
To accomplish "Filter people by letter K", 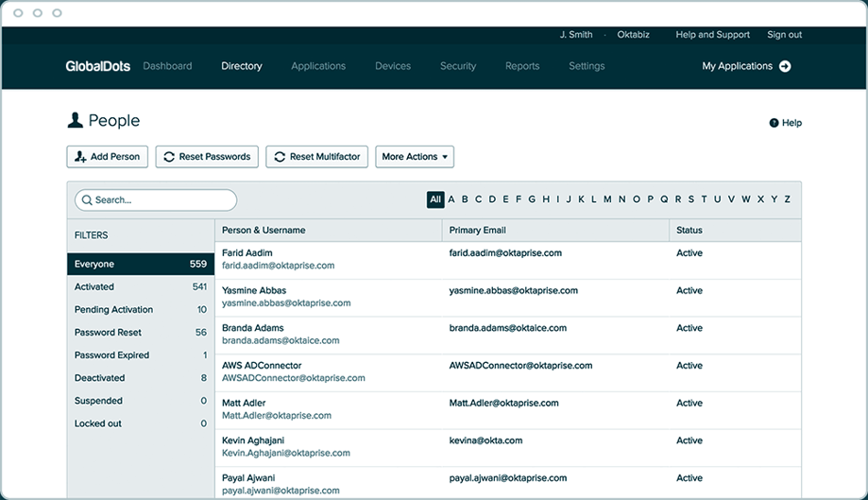I will click(581, 199).
